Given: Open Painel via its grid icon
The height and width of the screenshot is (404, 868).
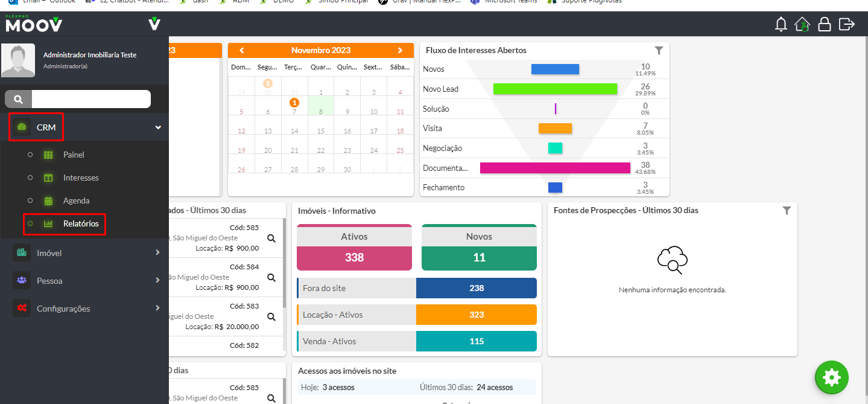Looking at the screenshot, I should point(49,155).
